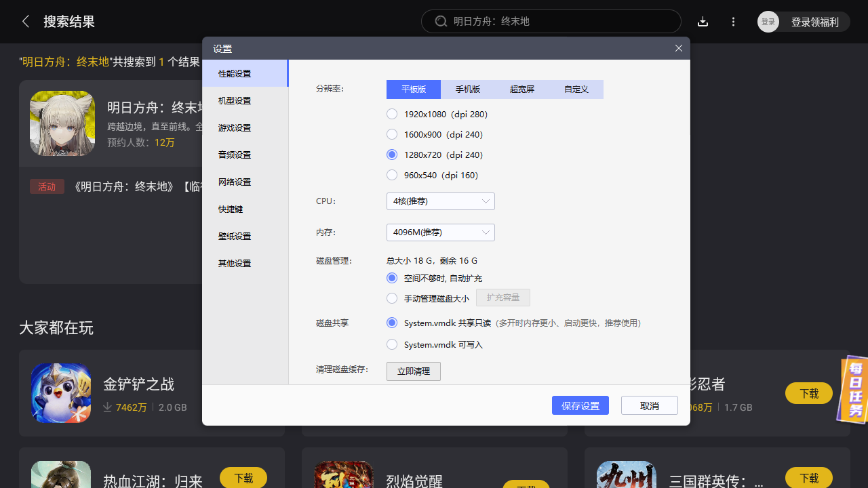Select 手动管理磁盘大小 radio option
Screen dimensions: 868x488
(x=392, y=298)
